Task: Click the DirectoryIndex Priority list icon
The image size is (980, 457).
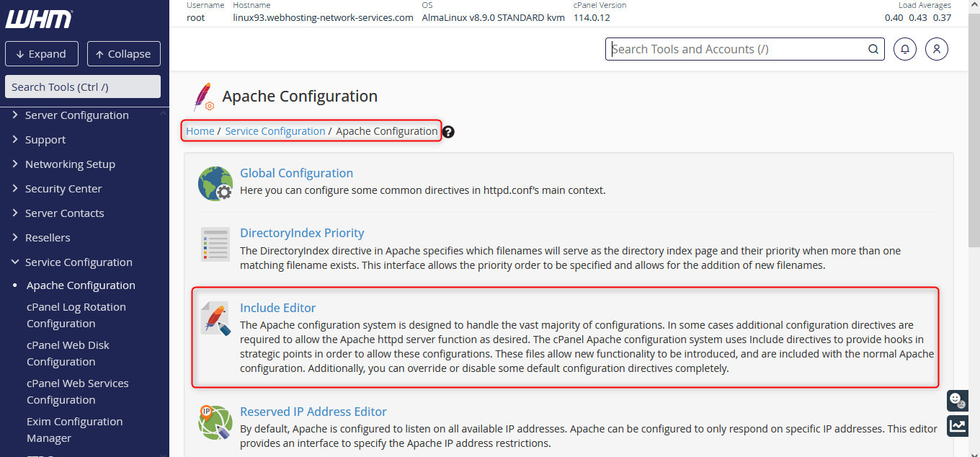Action: (x=215, y=244)
